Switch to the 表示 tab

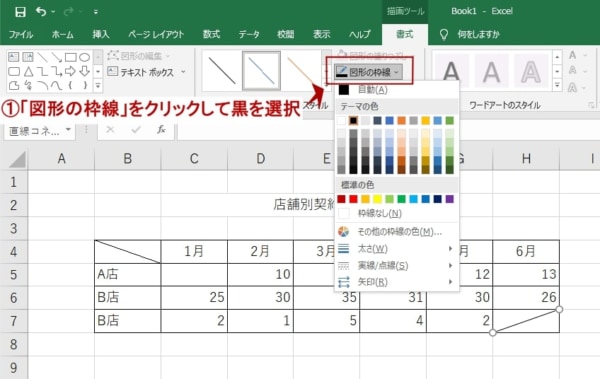(322, 34)
